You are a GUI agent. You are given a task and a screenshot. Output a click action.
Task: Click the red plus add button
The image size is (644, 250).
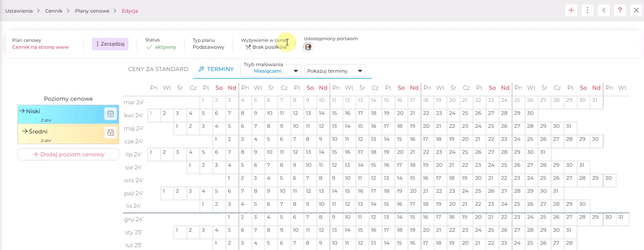571,10
